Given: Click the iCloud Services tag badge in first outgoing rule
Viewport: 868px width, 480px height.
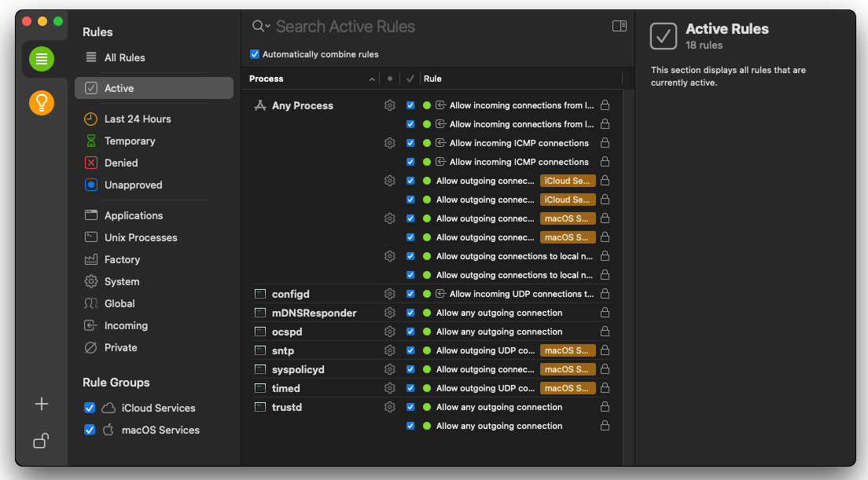Looking at the screenshot, I should 567,181.
